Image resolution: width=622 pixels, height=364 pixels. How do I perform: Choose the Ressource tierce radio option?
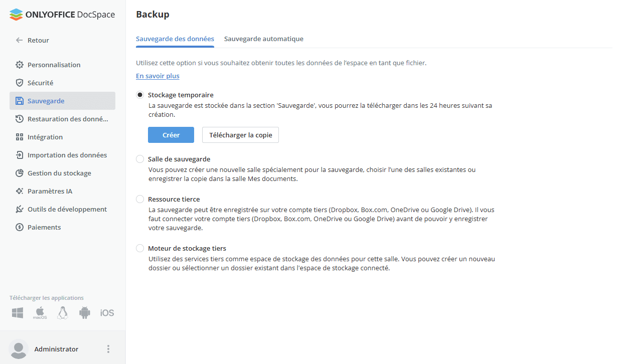140,199
